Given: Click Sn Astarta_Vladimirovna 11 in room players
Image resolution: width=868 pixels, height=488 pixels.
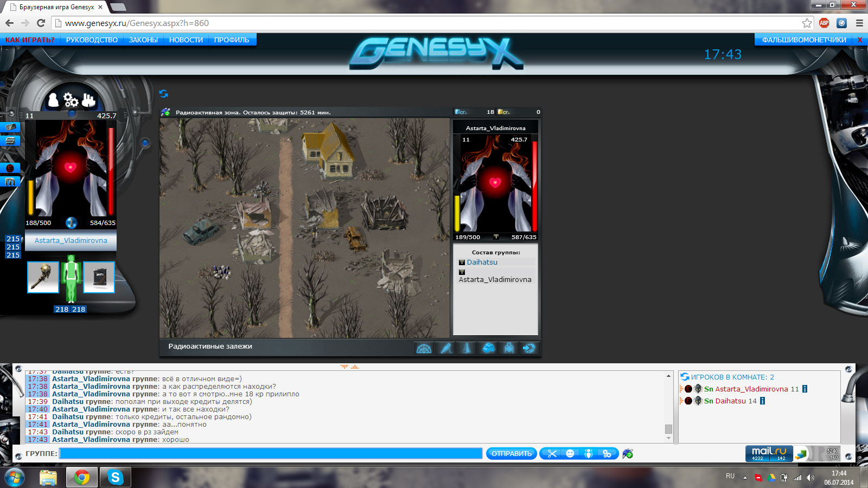Looking at the screenshot, I should 751,389.
